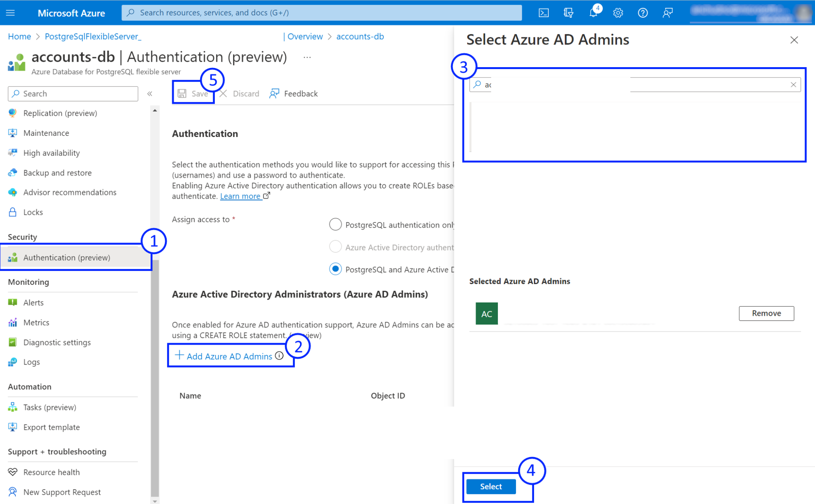
Task: Click the Backup and restore sidebar icon
Action: click(x=13, y=172)
